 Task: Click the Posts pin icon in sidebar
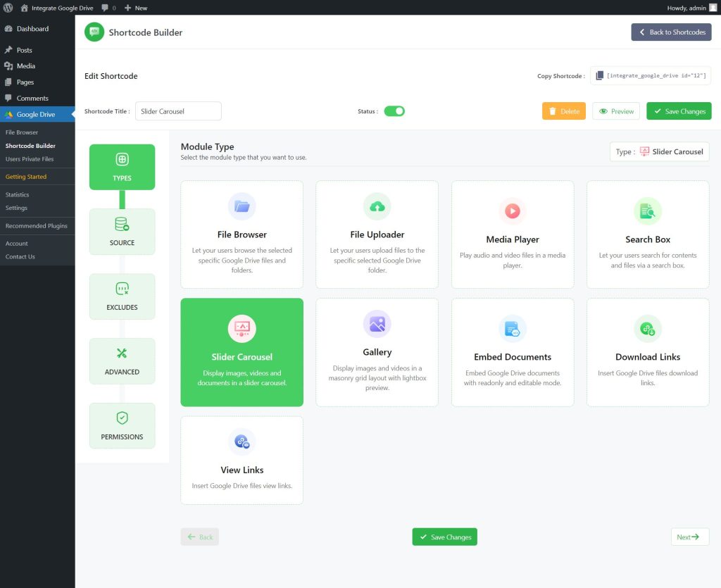[x=8, y=50]
